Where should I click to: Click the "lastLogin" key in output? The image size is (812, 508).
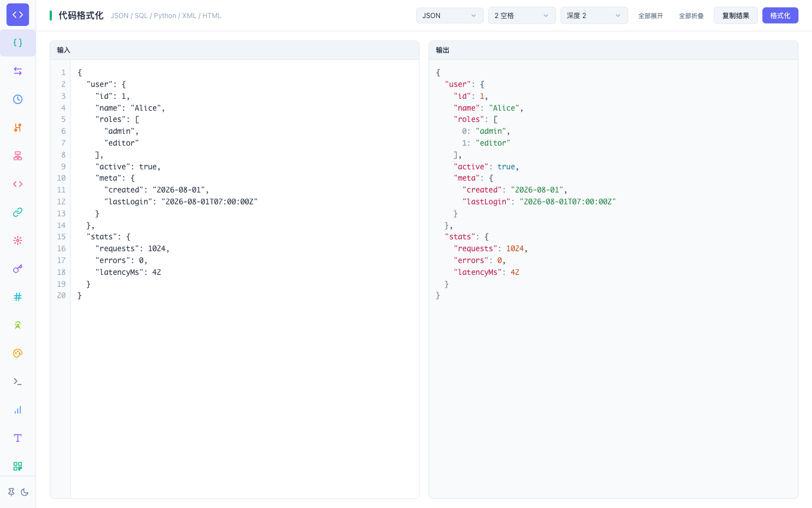click(486, 202)
